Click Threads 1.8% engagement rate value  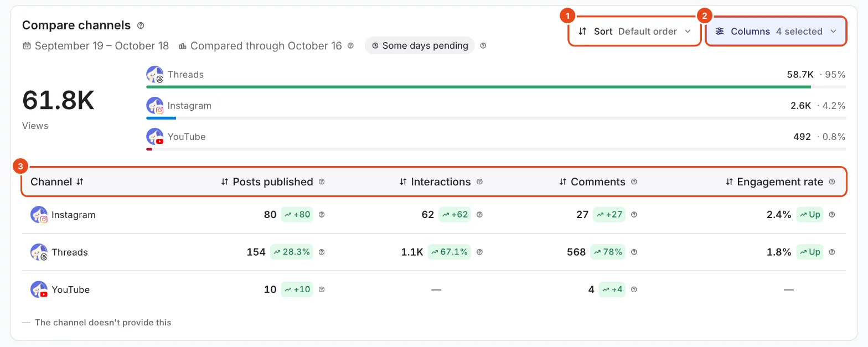click(779, 252)
